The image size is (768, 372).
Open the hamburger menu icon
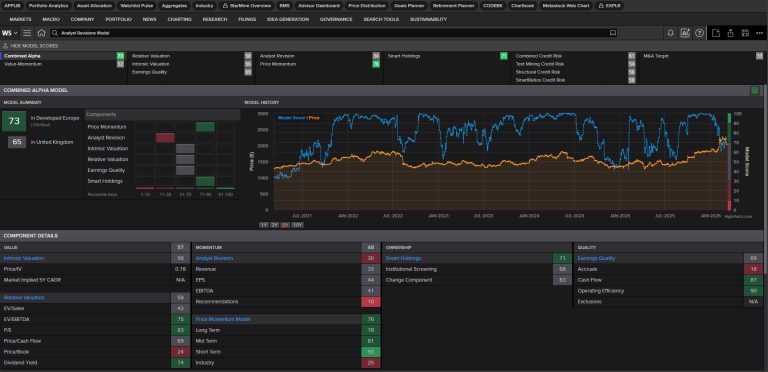point(27,33)
